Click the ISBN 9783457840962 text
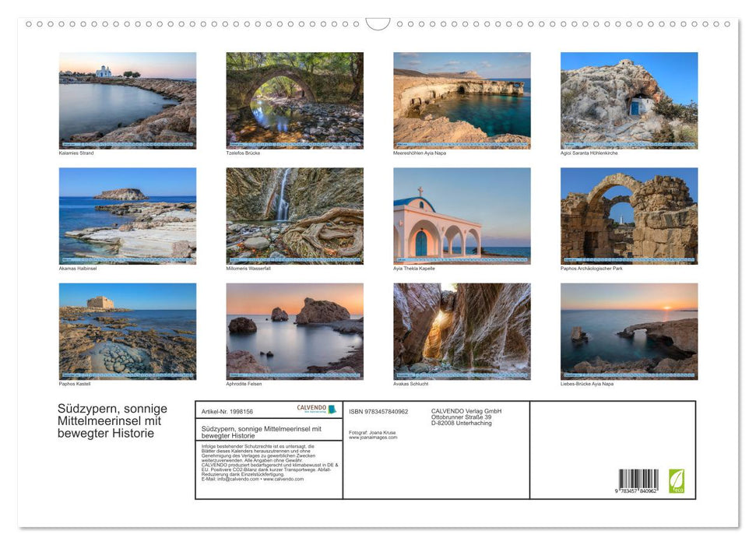 378,411
